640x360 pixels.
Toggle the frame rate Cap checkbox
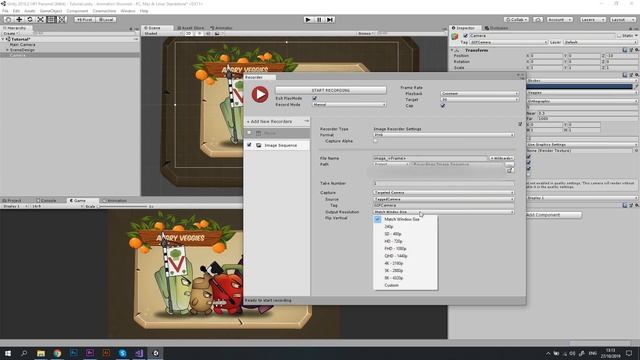pos(443,106)
